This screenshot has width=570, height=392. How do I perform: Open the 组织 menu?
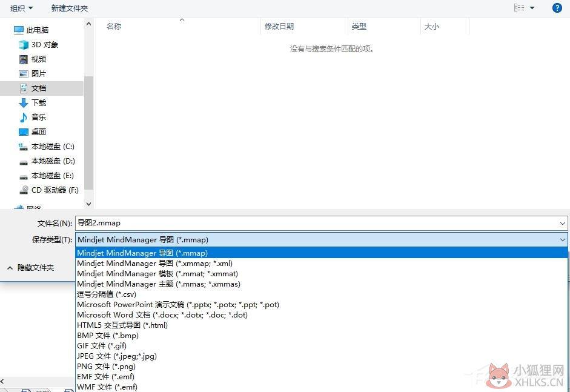point(21,8)
